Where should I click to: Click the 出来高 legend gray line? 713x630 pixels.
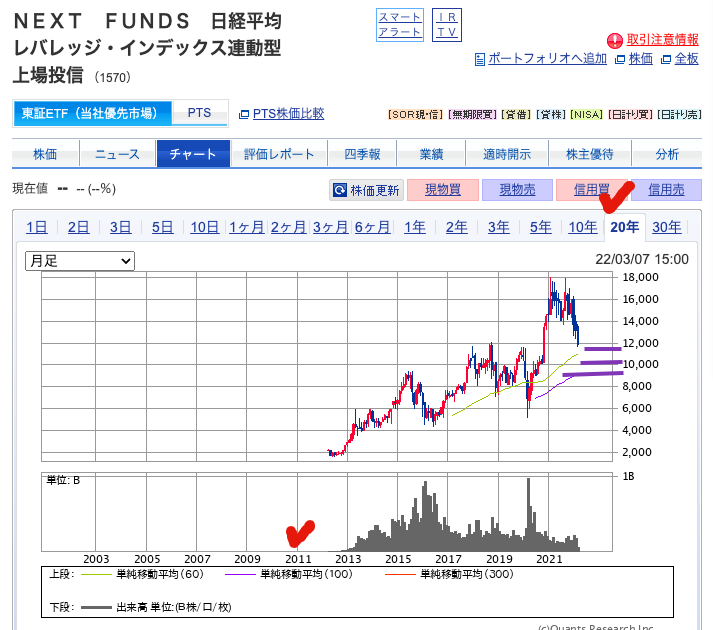[x=96, y=608]
